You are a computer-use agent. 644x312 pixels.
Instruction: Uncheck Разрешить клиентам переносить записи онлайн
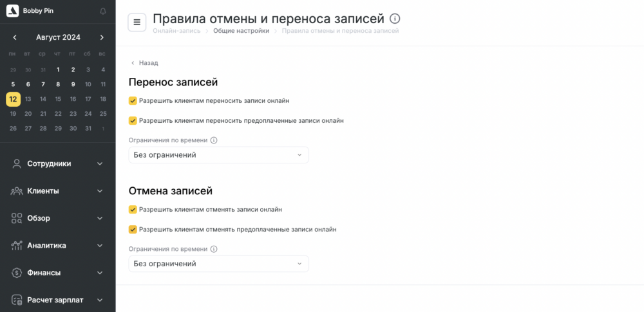tap(133, 101)
